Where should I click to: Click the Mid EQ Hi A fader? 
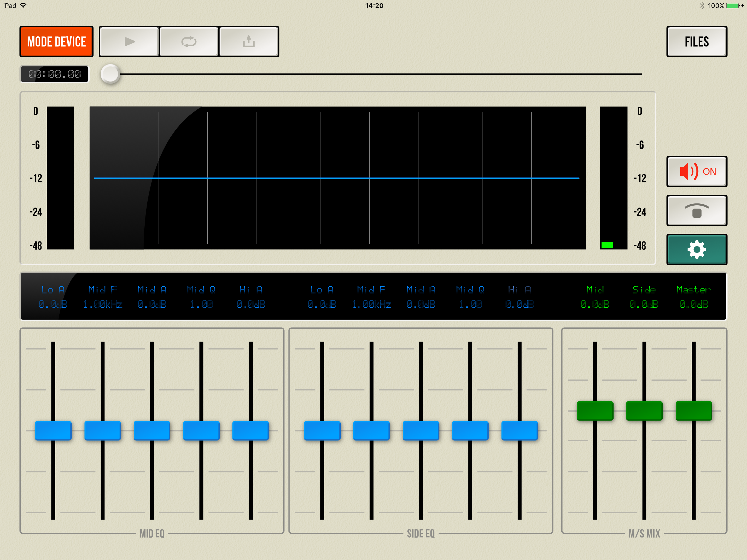[250, 430]
